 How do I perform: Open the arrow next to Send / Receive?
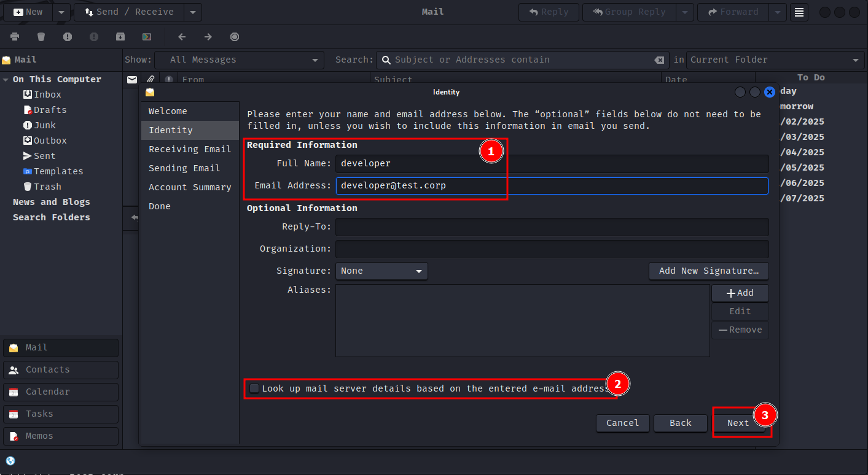pyautogui.click(x=192, y=12)
